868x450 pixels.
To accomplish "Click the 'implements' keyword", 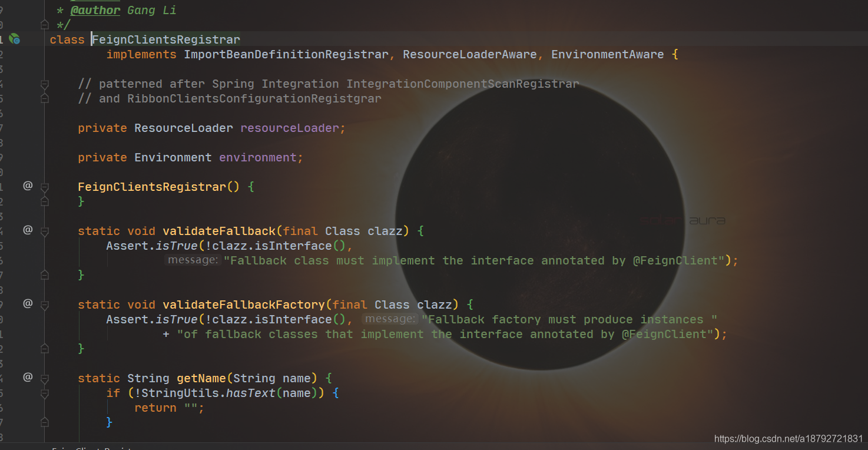I will tap(141, 54).
